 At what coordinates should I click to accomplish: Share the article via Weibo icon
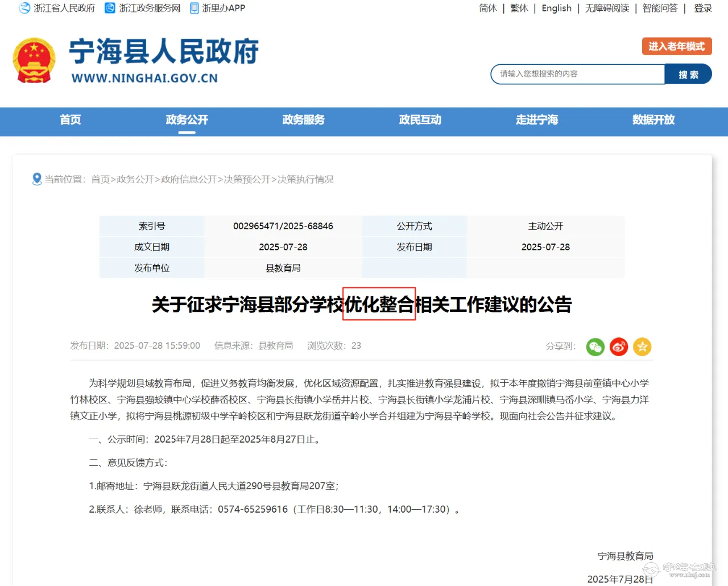click(618, 346)
